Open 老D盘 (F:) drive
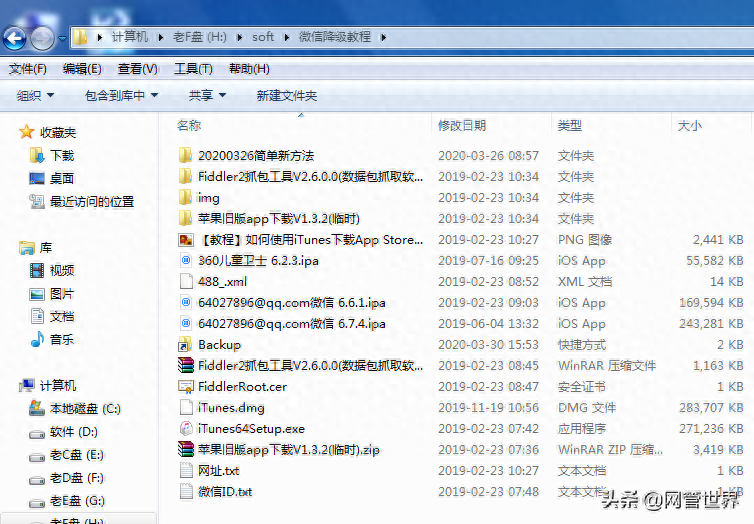 66,478
